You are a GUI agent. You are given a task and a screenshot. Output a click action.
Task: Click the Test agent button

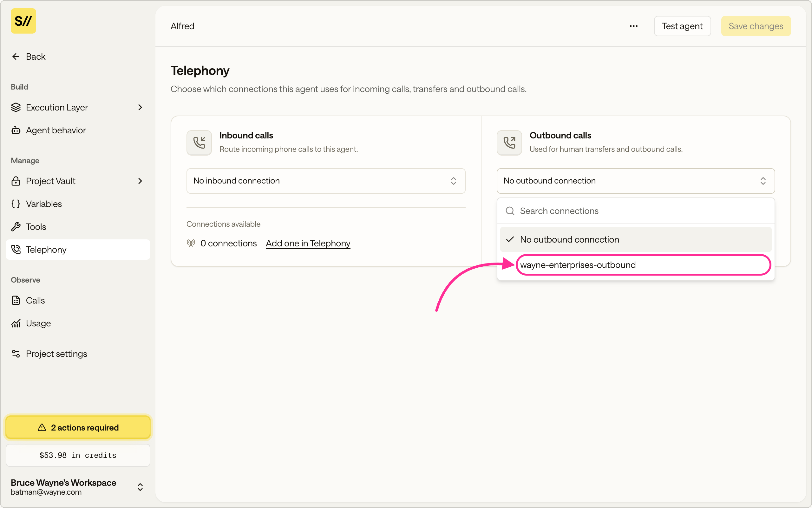(682, 26)
